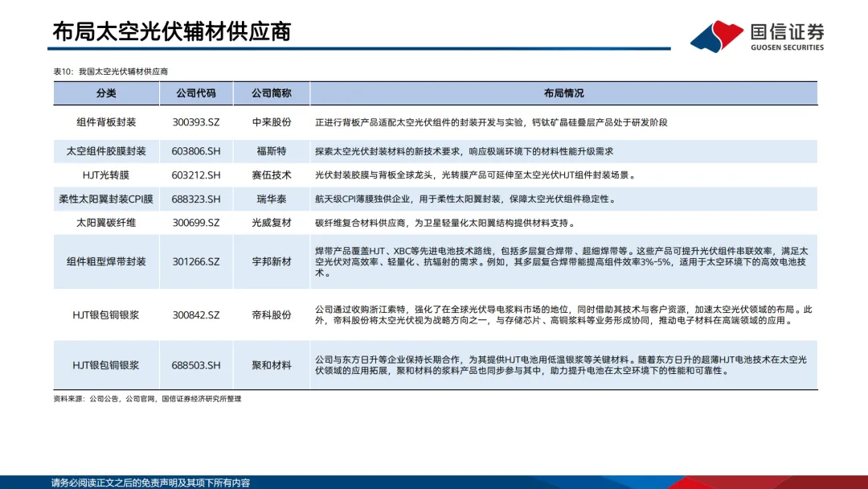This screenshot has height=489, width=868.
Task: Click HJT银包铜银浆 in the 帝科股份 row
Action: pyautogui.click(x=106, y=314)
